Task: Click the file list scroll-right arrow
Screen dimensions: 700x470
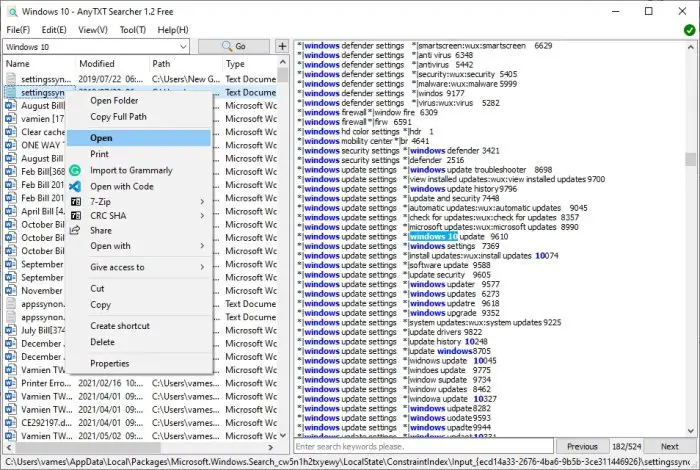Action: click(x=270, y=447)
